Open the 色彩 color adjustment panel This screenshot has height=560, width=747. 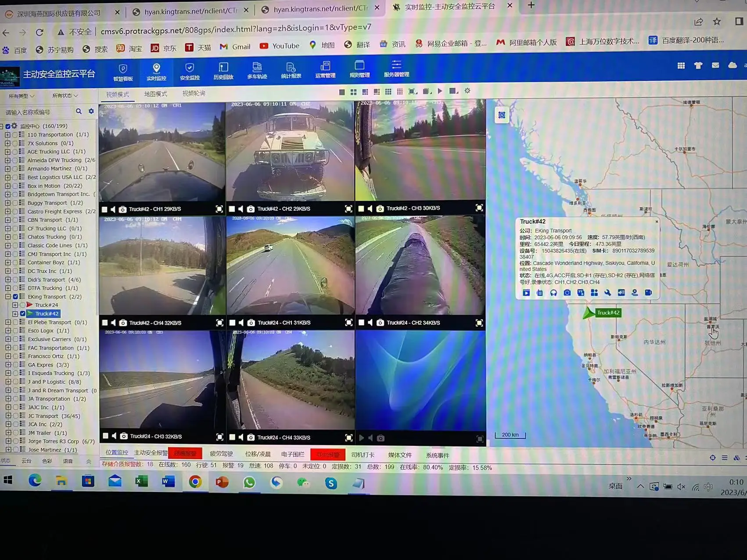click(47, 461)
